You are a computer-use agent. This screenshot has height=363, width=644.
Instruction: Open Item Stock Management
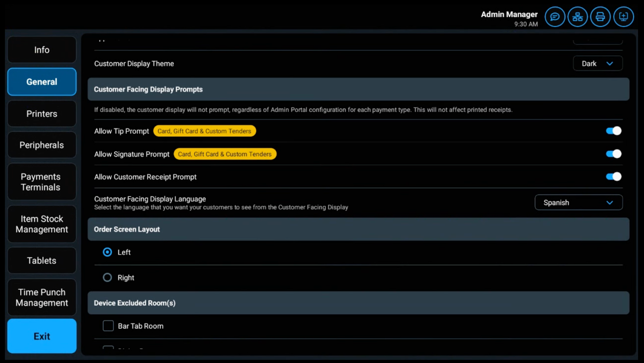pos(42,224)
